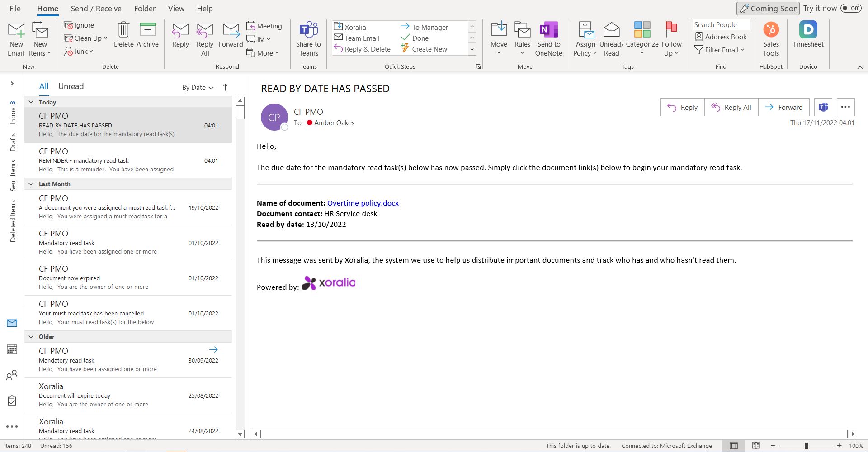The width and height of the screenshot is (868, 452).
Task: Switch to Reading view in status bar
Action: coord(756,446)
